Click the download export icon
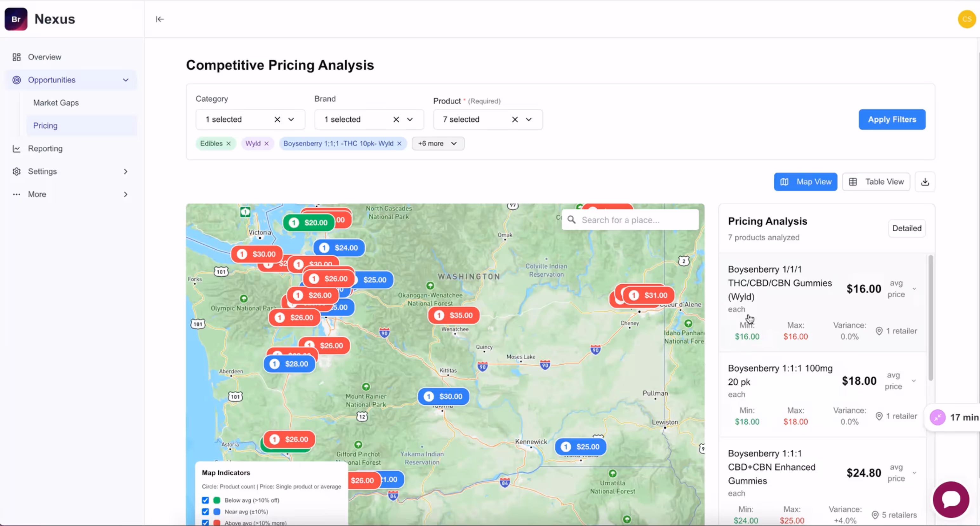 [925, 182]
